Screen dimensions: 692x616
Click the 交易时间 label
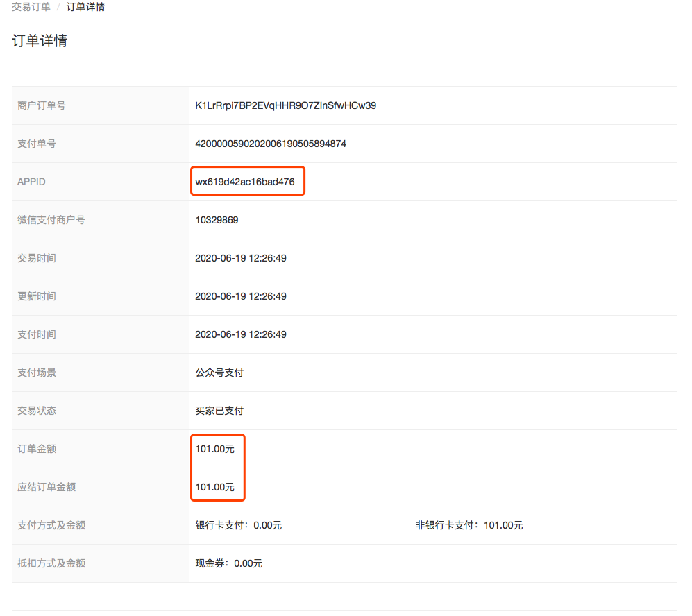click(37, 258)
